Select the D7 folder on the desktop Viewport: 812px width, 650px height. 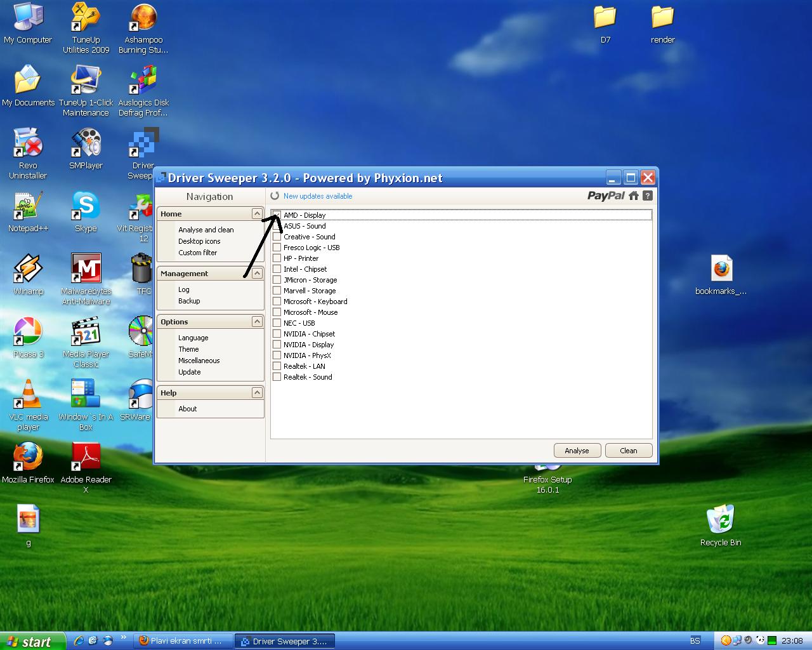[605, 25]
